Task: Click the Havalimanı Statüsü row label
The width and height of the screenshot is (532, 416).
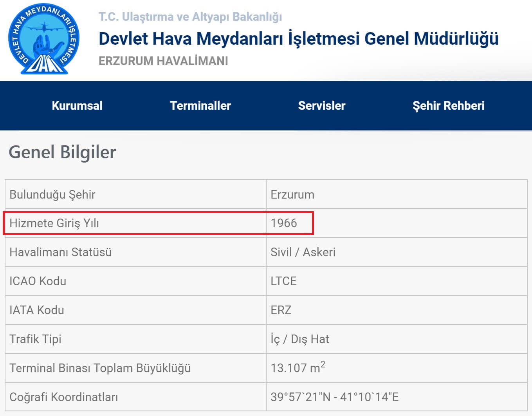Action: (x=61, y=252)
